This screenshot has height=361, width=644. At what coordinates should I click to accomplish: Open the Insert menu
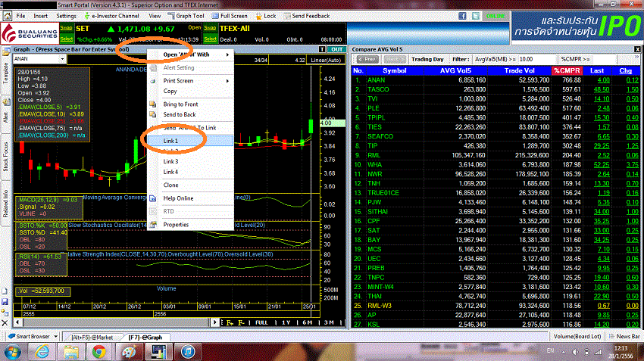pyautogui.click(x=40, y=16)
